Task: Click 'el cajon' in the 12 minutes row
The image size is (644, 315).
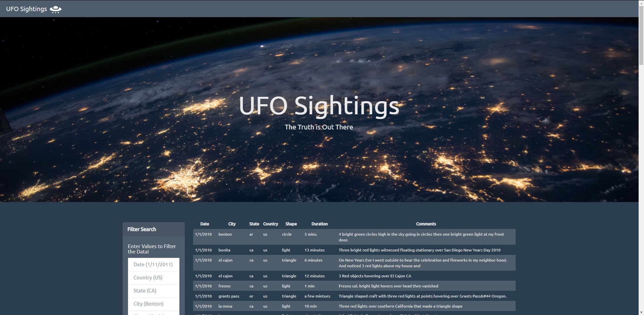Action: pyautogui.click(x=225, y=276)
